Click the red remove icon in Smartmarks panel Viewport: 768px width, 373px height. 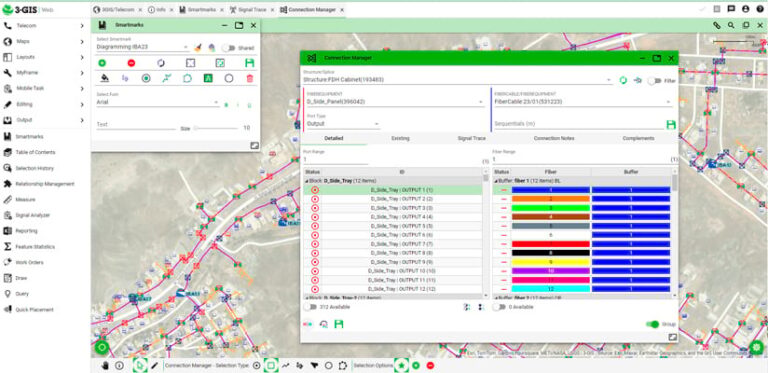[x=131, y=63]
